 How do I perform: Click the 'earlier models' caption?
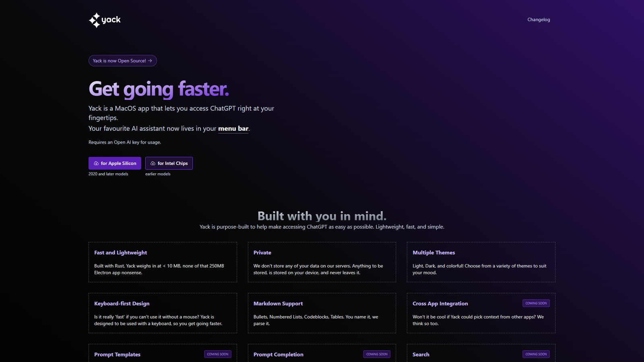click(x=158, y=174)
